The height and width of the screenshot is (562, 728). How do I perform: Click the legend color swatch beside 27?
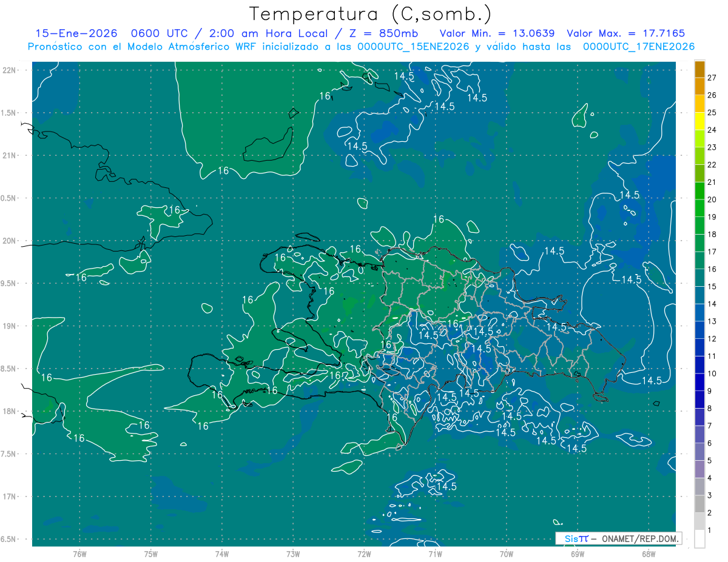pos(700,69)
